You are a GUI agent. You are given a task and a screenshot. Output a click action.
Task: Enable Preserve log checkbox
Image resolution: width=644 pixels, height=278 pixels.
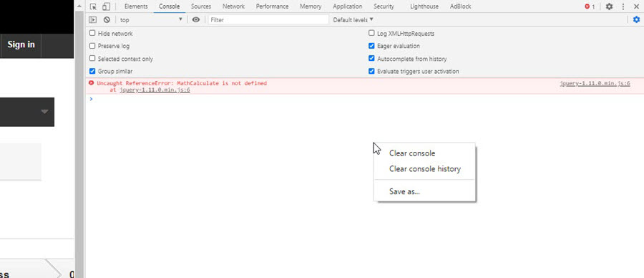click(x=92, y=46)
